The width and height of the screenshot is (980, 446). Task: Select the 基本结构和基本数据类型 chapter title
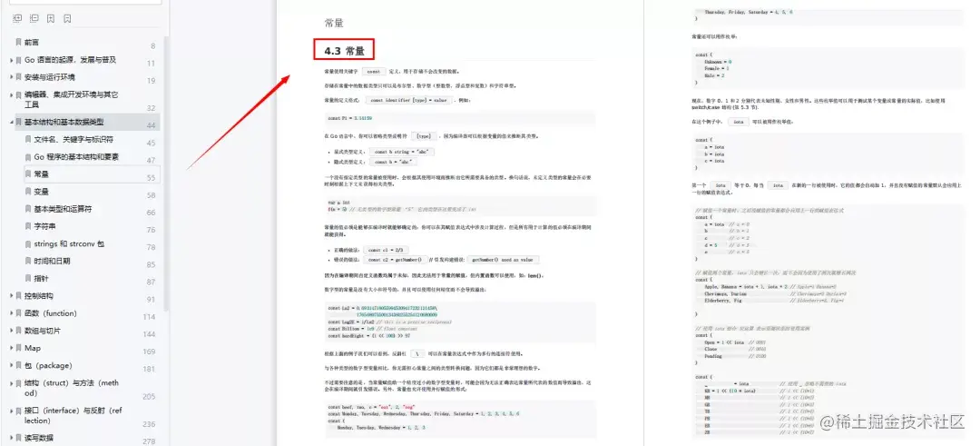(64, 122)
